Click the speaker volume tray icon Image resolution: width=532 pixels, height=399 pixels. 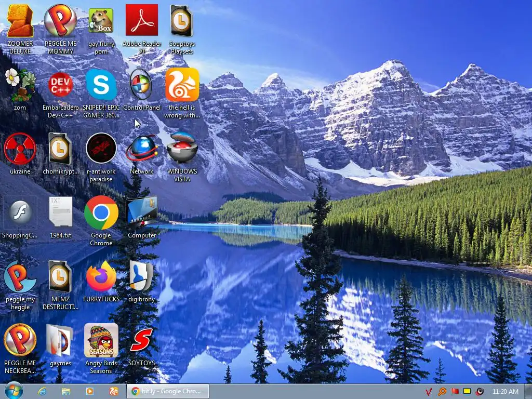click(x=480, y=392)
